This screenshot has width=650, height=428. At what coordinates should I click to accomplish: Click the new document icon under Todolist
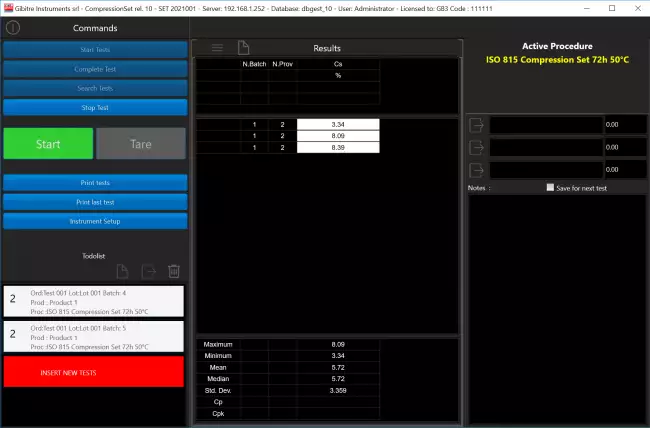coord(122,271)
